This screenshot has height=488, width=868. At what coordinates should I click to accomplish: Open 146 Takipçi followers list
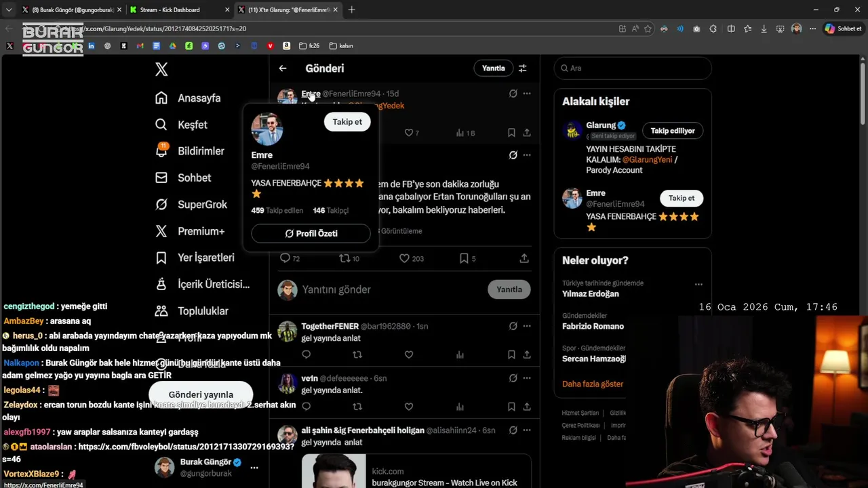tap(330, 211)
